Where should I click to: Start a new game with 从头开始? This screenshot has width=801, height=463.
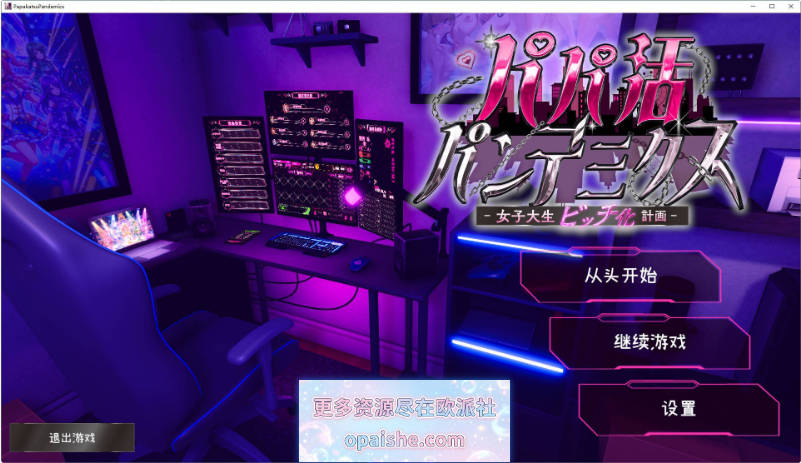(x=620, y=276)
